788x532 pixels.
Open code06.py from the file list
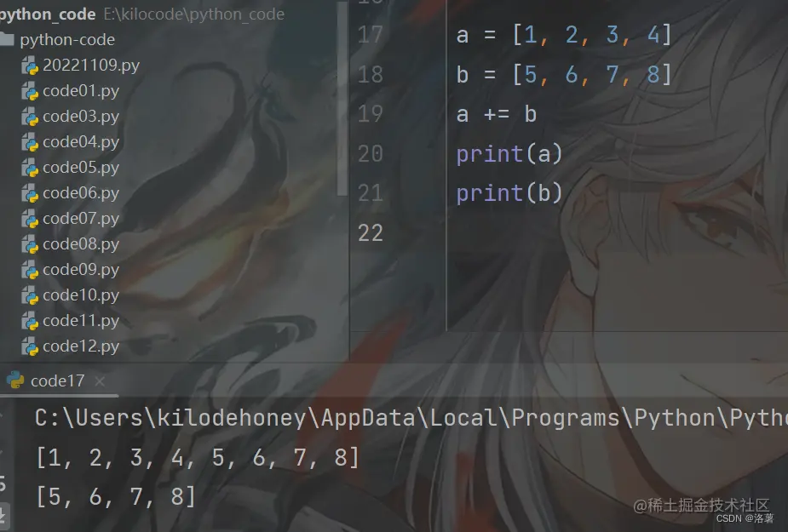[x=81, y=193]
